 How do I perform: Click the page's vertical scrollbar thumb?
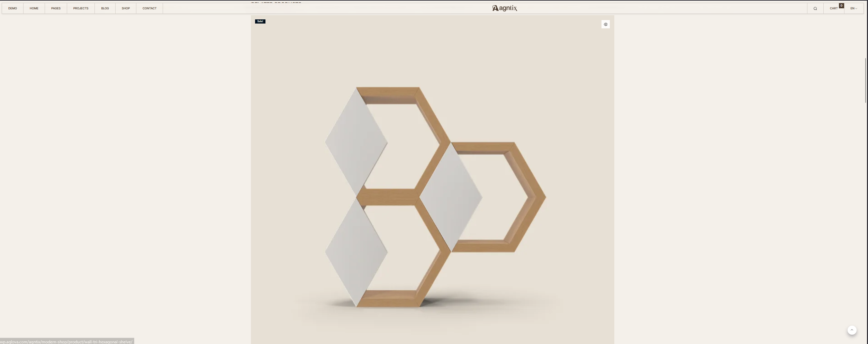(x=866, y=80)
